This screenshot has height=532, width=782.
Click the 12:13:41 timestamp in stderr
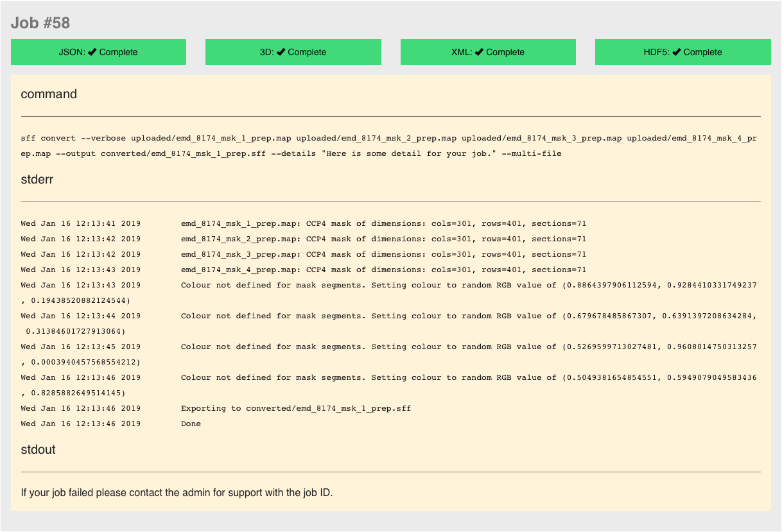(80, 224)
